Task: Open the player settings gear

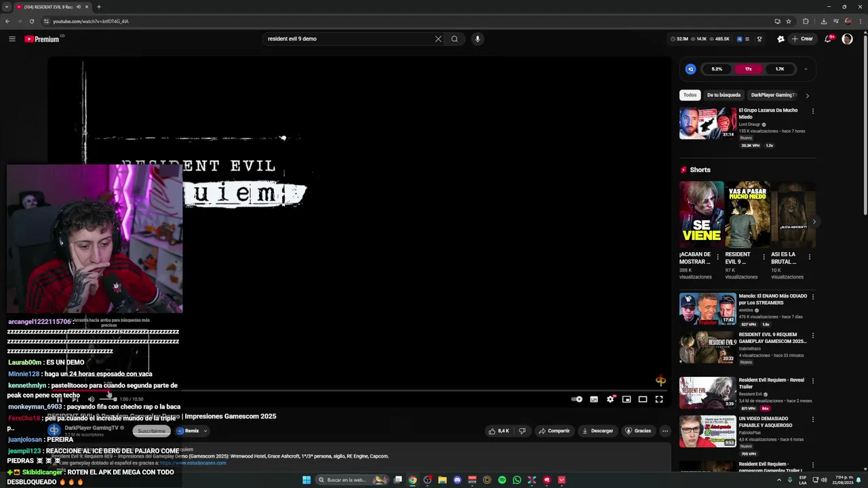Action: 610,399
